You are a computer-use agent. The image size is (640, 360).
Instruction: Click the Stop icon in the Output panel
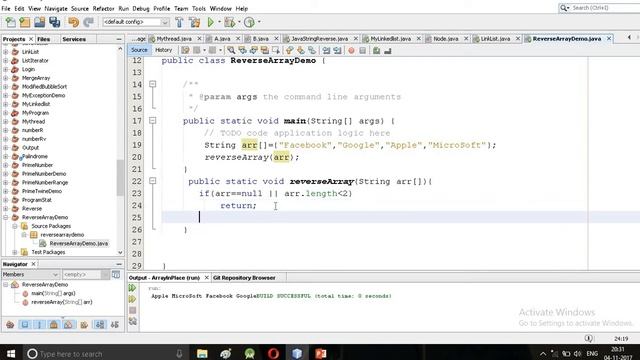(x=132, y=310)
